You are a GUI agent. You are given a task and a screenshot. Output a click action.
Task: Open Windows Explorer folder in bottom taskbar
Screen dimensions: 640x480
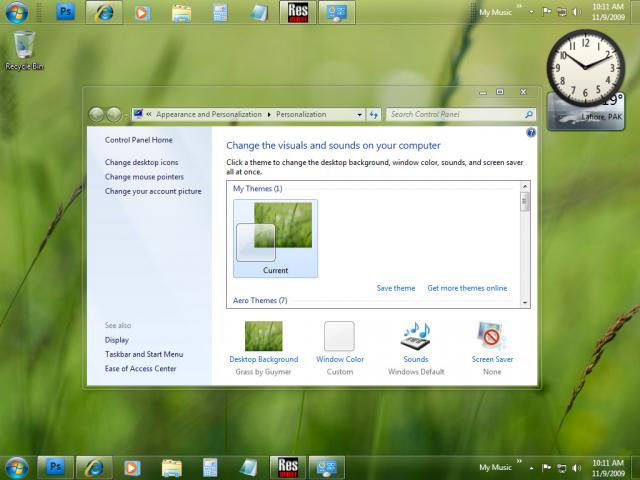(x=171, y=468)
